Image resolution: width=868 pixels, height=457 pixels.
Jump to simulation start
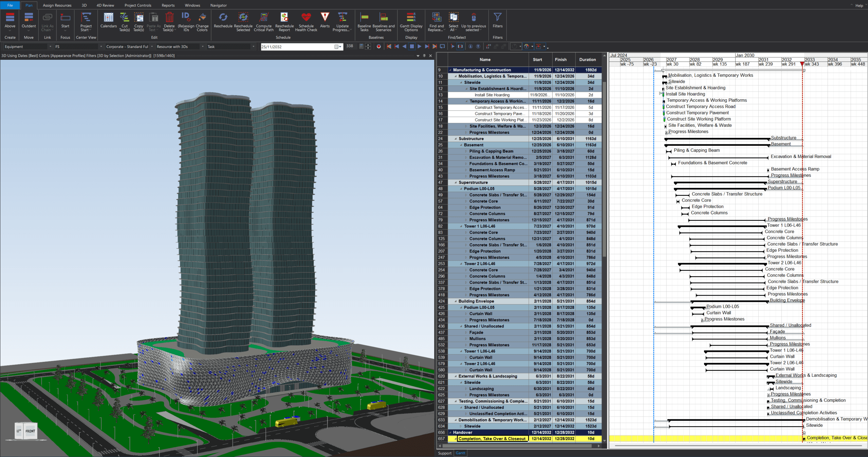pos(389,47)
